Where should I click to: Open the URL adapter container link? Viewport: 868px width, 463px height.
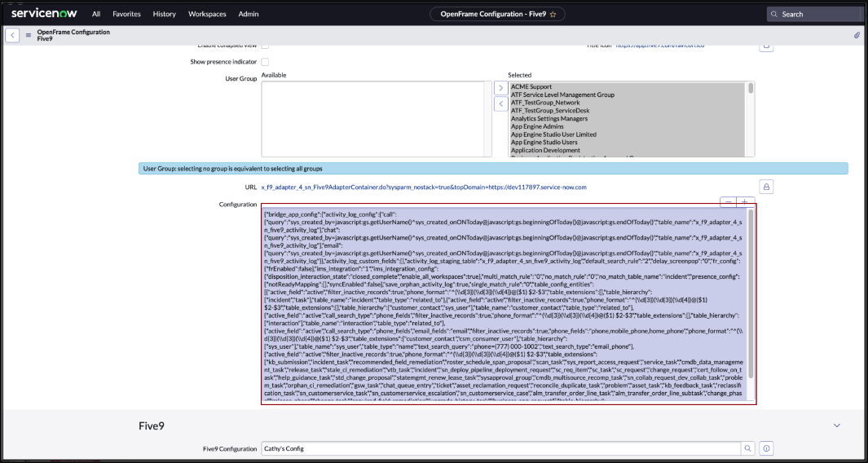tap(424, 187)
